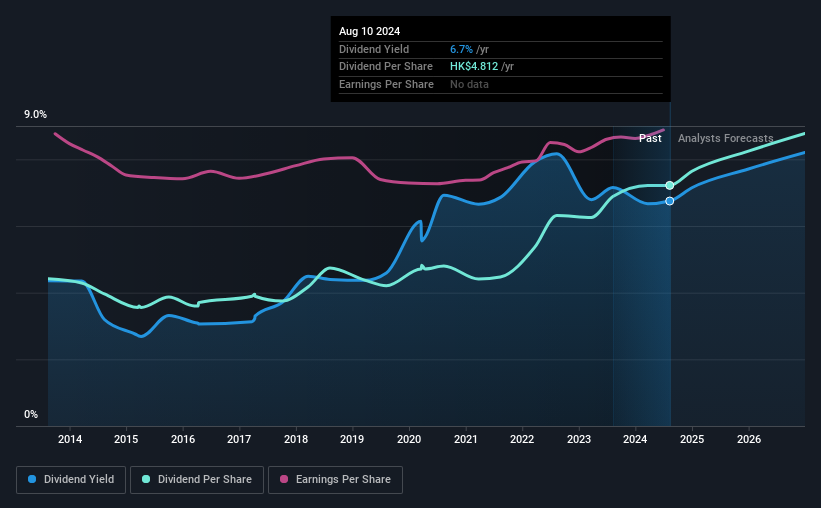Viewport: 821px width, 508px height.
Task: Toggle the Dividend Per Share legend button
Action: 197,480
